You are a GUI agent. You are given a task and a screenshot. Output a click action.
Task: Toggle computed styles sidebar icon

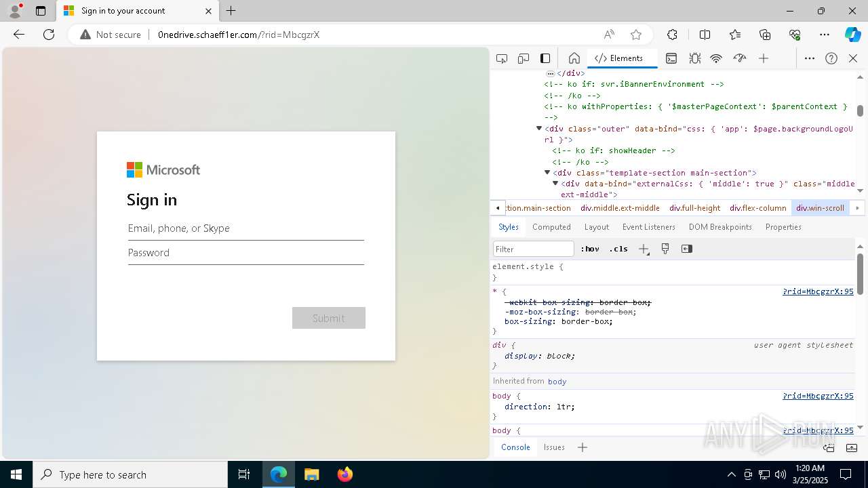click(x=687, y=249)
